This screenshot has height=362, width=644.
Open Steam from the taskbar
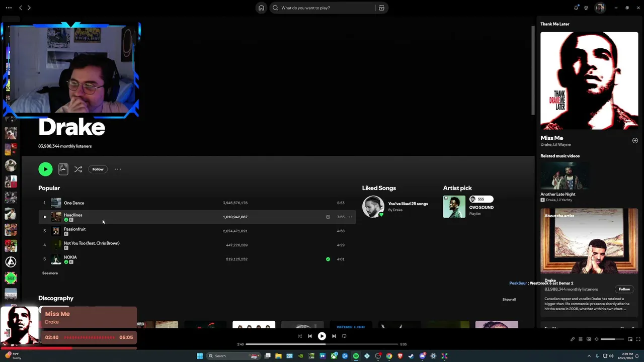(x=411, y=356)
